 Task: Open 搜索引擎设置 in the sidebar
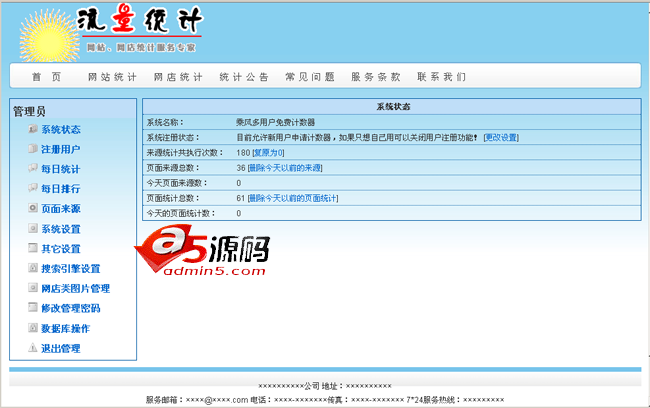[x=71, y=269]
